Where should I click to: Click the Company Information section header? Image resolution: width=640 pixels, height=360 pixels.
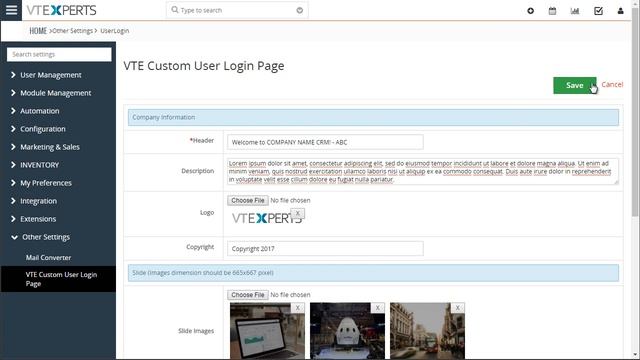coord(373,118)
